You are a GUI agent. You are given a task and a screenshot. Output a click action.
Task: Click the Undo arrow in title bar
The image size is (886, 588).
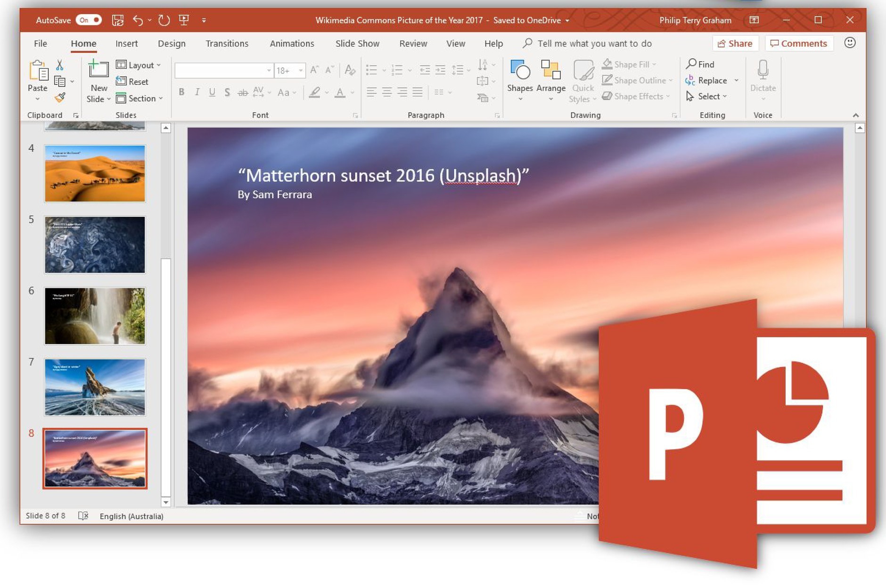tap(138, 20)
